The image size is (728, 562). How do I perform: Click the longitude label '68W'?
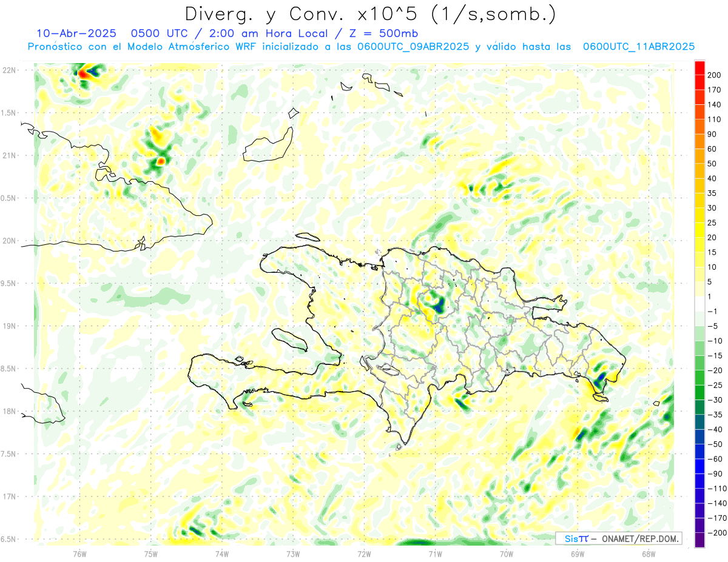point(648,554)
